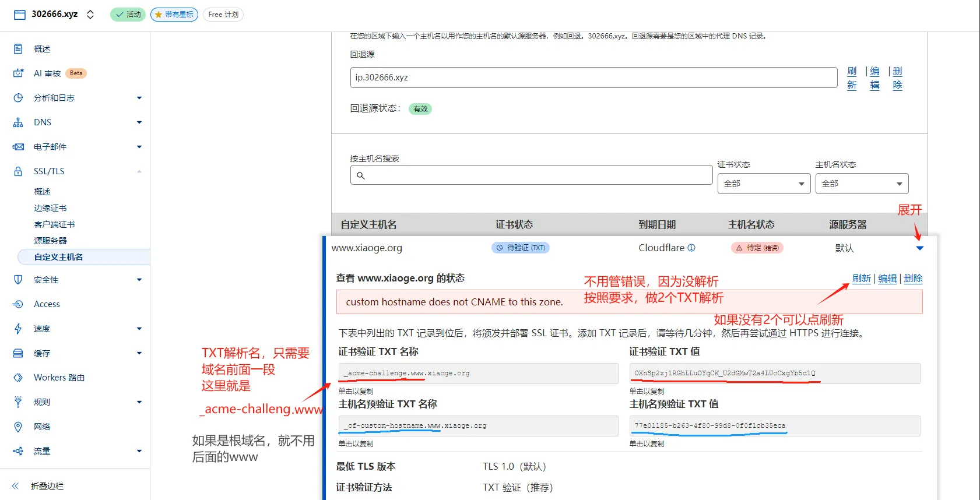Click the 折叠边栏 collapse arrow icon
The height and width of the screenshot is (500, 980).
pyautogui.click(x=15, y=486)
